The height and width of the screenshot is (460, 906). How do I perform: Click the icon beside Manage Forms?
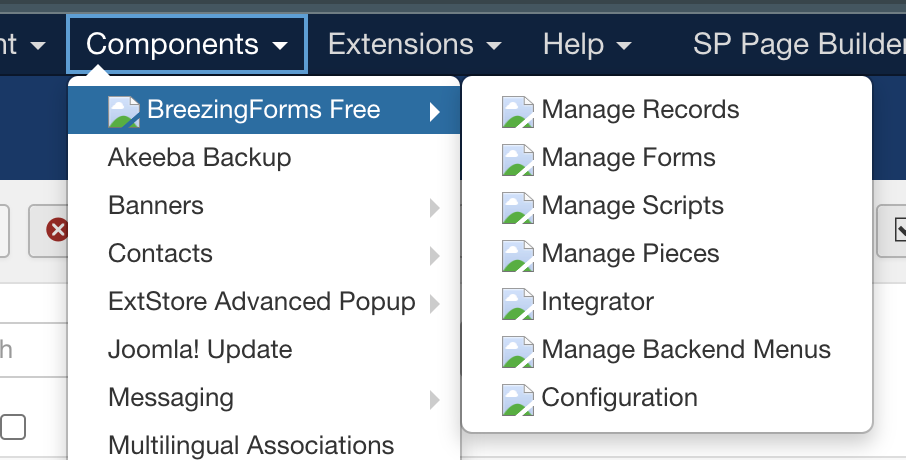518,159
